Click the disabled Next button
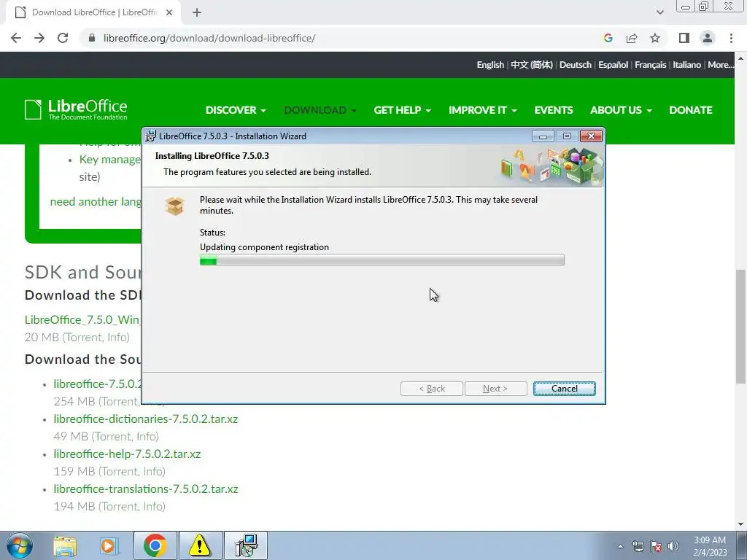 (x=495, y=389)
